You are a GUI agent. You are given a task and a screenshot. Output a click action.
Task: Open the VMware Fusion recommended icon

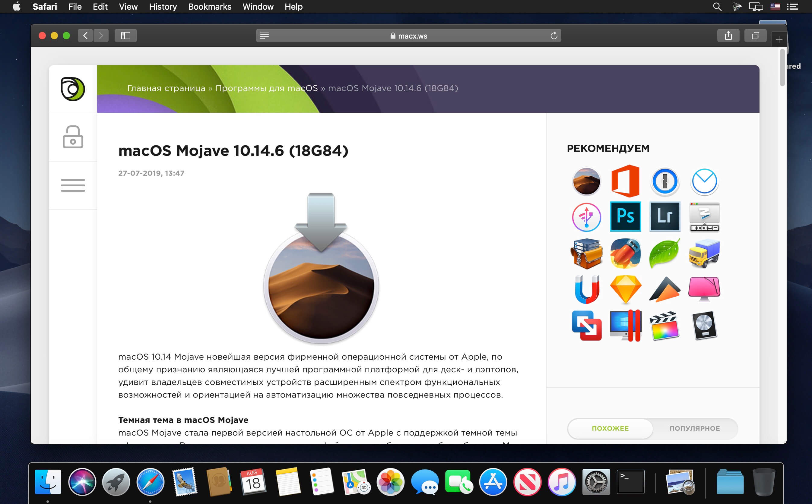(587, 326)
